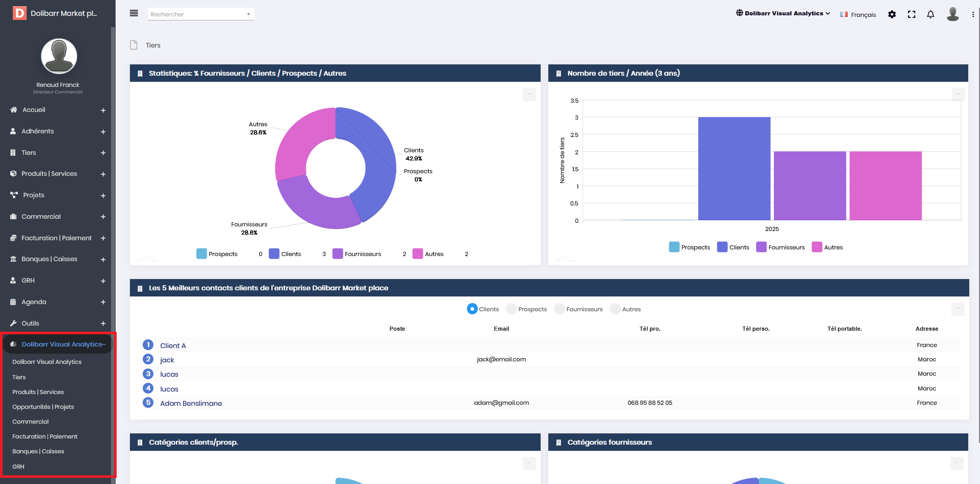Open the Opportunités | Projets submenu item

43,407
